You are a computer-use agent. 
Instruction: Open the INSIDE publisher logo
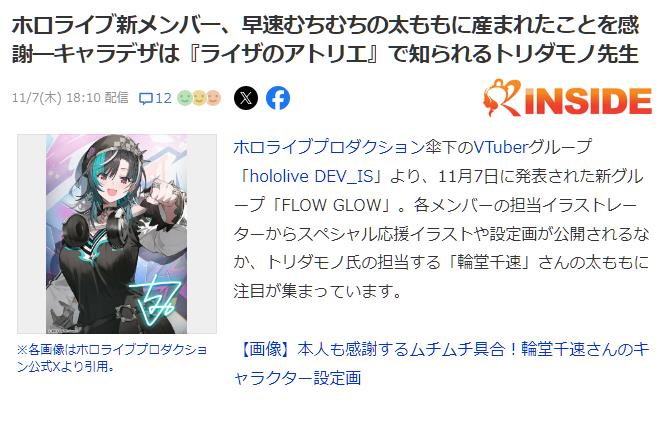pos(567,98)
